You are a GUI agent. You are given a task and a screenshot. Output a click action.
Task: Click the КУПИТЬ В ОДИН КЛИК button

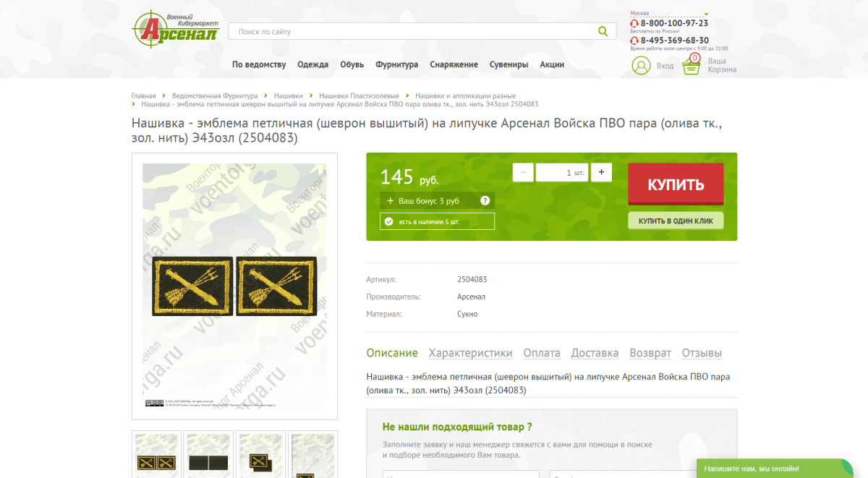click(676, 221)
